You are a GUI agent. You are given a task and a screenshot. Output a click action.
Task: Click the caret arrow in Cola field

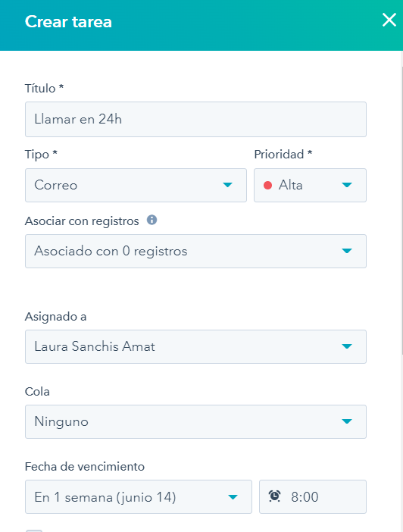[x=347, y=421]
